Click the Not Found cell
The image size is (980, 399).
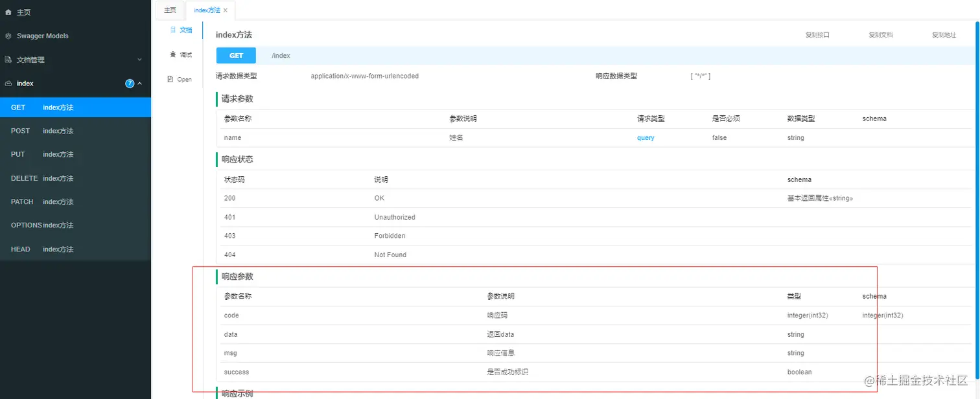(390, 255)
